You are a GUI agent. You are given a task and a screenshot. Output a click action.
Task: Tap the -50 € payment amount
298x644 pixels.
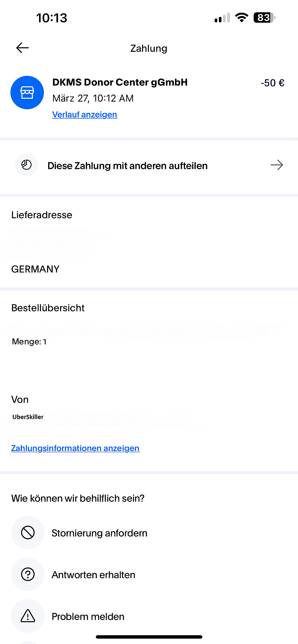(273, 83)
